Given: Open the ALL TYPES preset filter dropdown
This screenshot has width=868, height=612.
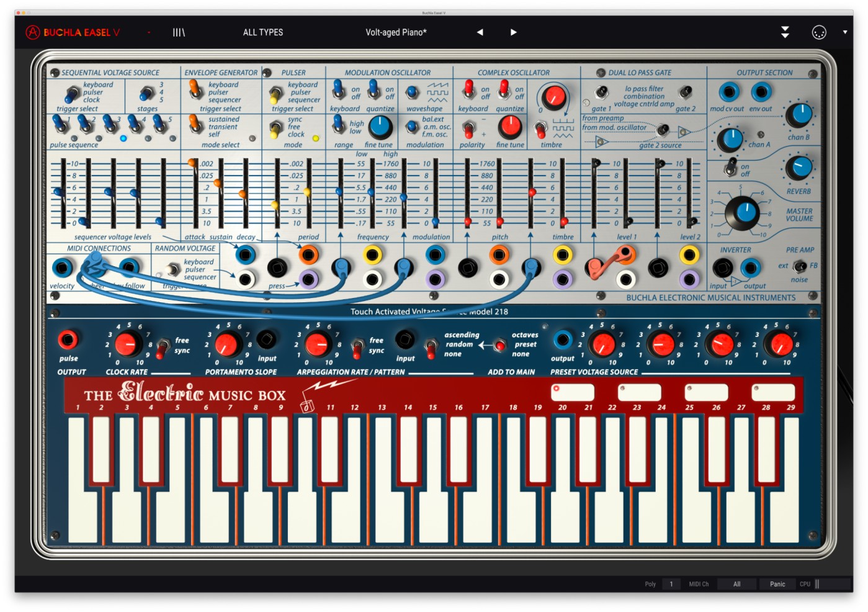Looking at the screenshot, I should tap(263, 32).
